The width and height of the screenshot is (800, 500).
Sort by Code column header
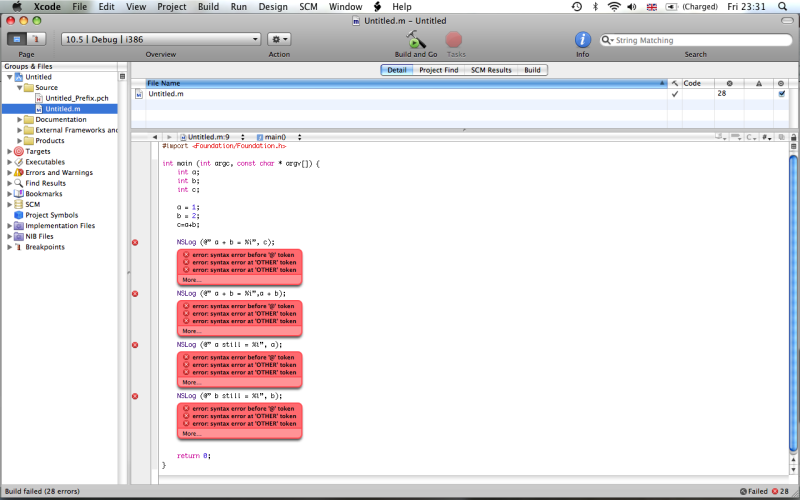tap(698, 83)
